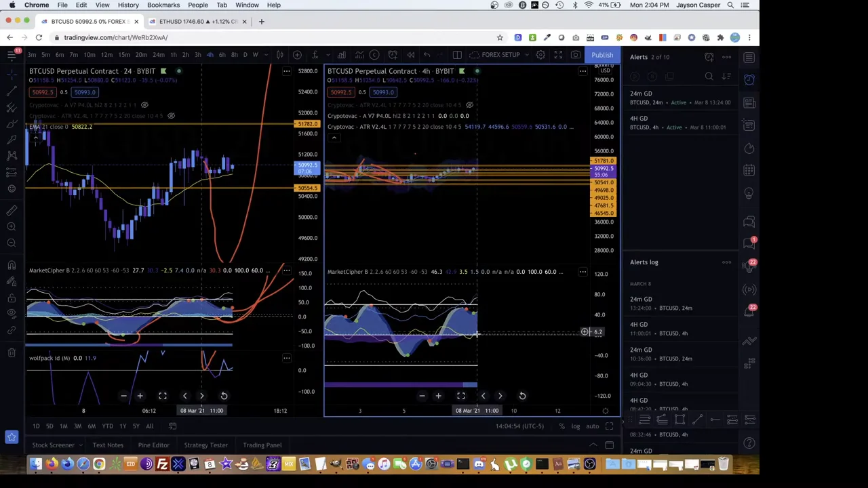868x488 pixels.
Task: Open the Indicators (fx) menu
Action: pos(315,55)
